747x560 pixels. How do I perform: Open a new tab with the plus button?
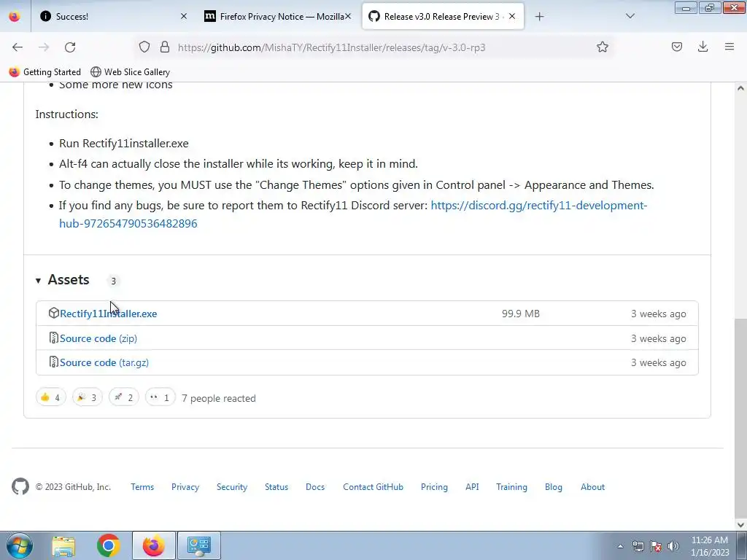(x=539, y=17)
